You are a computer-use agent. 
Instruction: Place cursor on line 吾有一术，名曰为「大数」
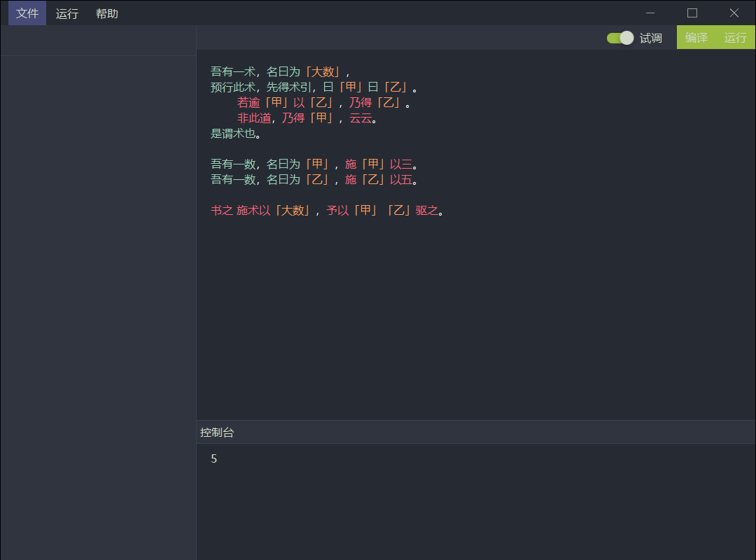click(x=280, y=71)
